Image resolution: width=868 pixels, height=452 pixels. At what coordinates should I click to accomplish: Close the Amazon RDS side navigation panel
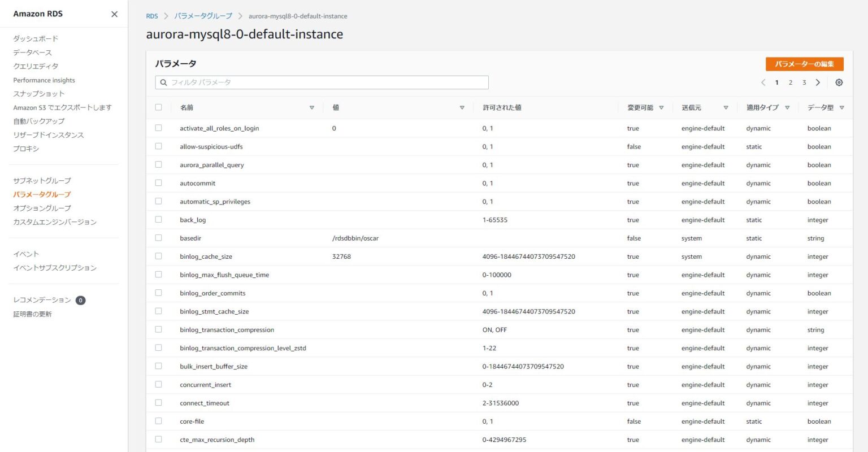[x=114, y=14]
